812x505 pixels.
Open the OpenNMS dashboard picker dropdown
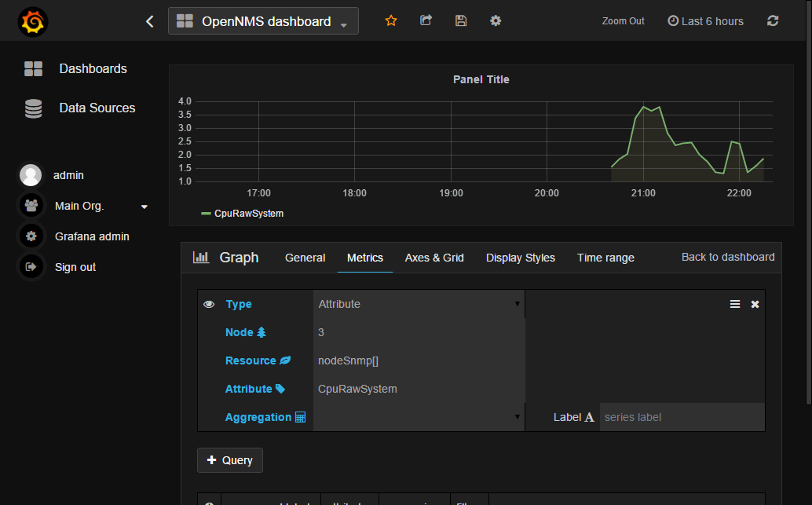(263, 21)
